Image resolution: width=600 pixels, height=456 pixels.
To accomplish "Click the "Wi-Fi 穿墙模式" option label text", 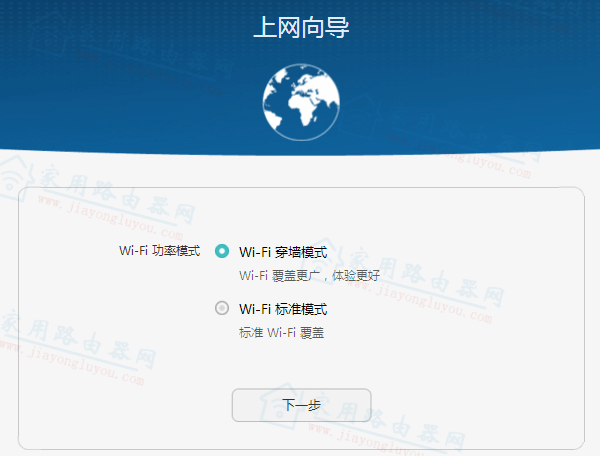I will coord(283,251).
